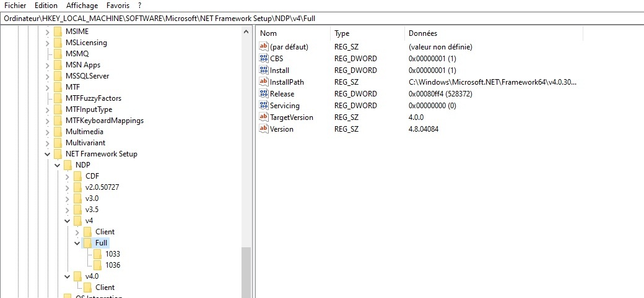Screen dimensions: 644x298
Task: Expand the MSIME key
Action: pos(47,32)
